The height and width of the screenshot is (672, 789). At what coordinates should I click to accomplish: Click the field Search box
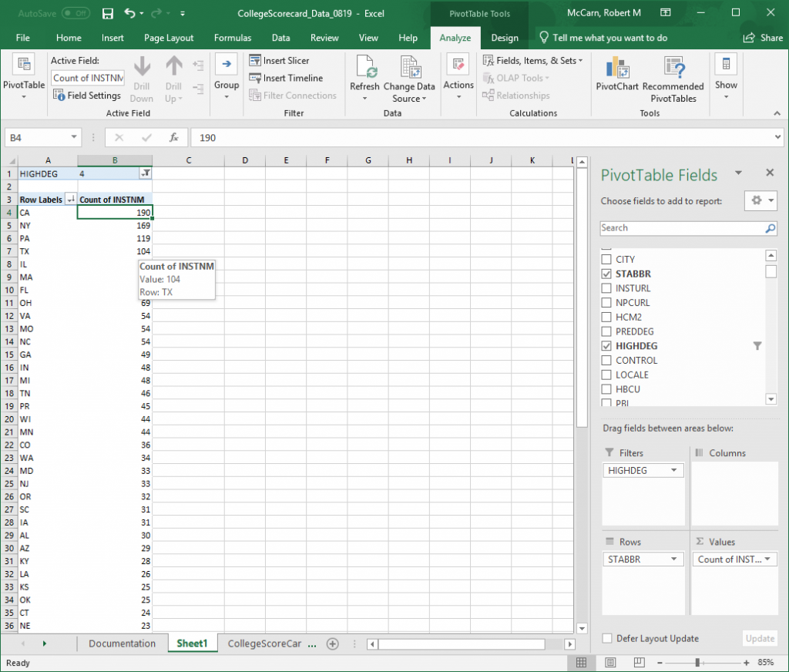(x=688, y=228)
